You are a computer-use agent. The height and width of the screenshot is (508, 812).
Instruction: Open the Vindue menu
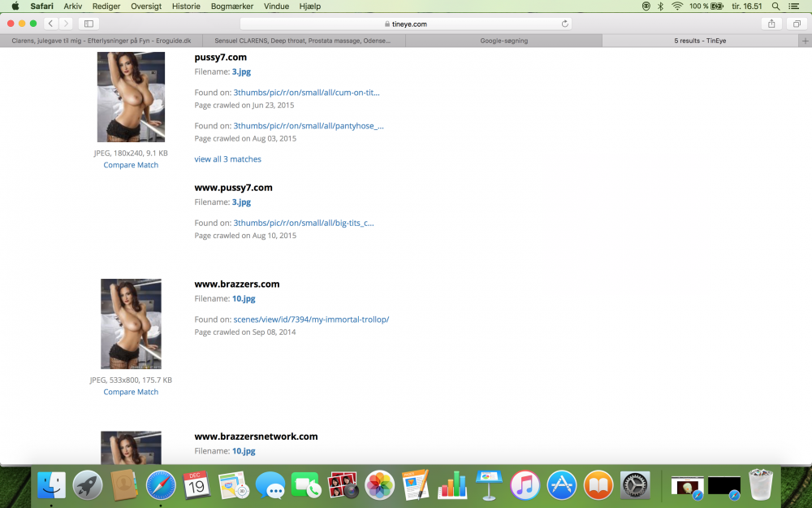click(276, 7)
